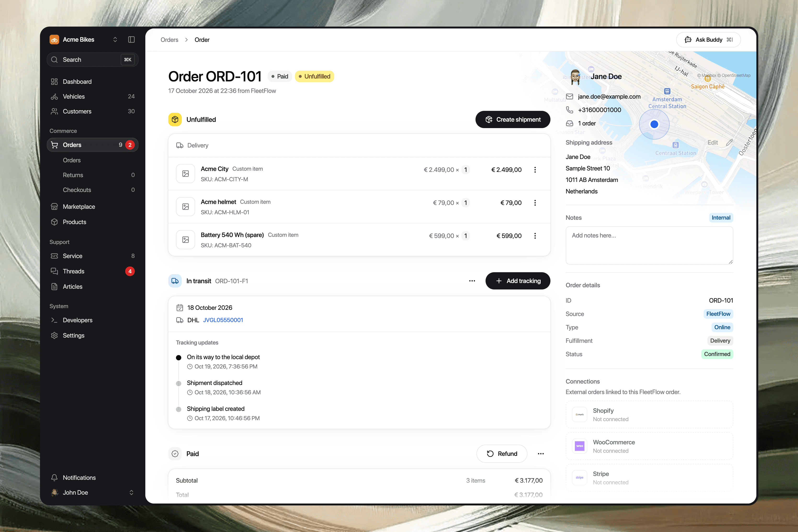Click the Internal notes badge
The height and width of the screenshot is (532, 798).
click(x=721, y=218)
